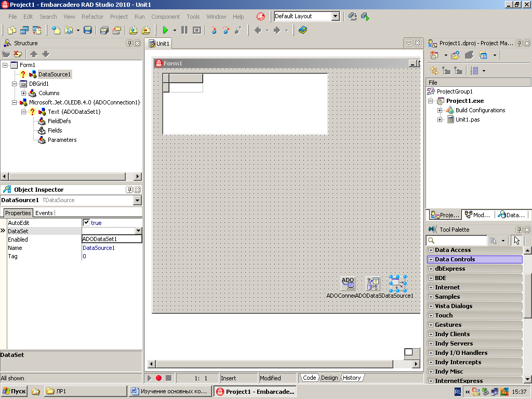Click the Trace Into debug icon
The width and height of the screenshot is (532, 399).
click(214, 30)
